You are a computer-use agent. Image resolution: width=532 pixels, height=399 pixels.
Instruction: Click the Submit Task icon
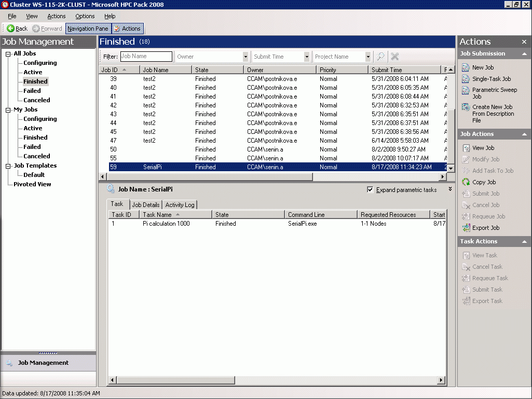466,290
